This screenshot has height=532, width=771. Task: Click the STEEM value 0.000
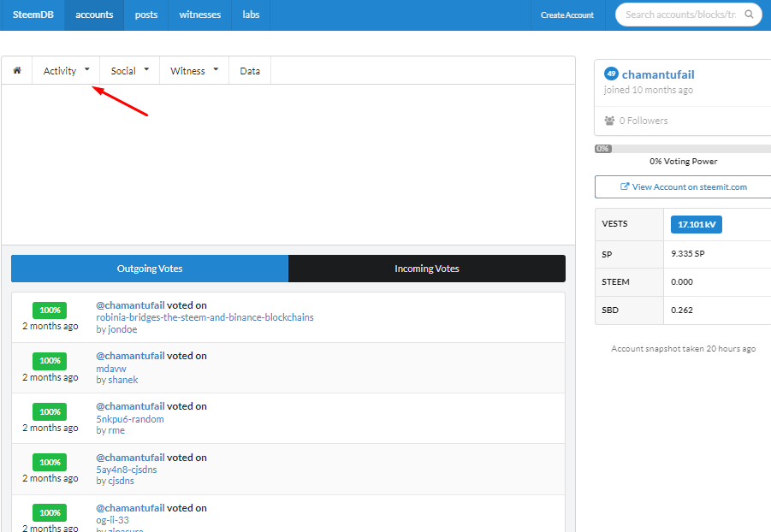(x=681, y=281)
